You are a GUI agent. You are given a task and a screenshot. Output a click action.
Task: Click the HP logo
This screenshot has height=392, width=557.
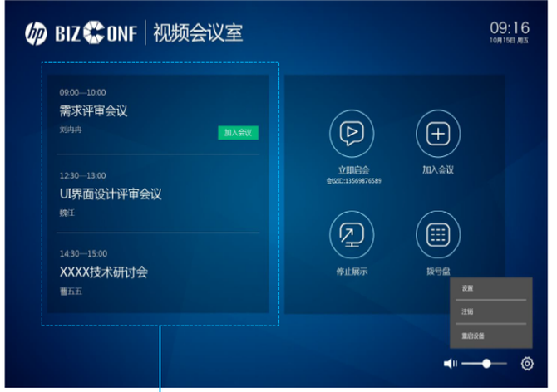[37, 34]
